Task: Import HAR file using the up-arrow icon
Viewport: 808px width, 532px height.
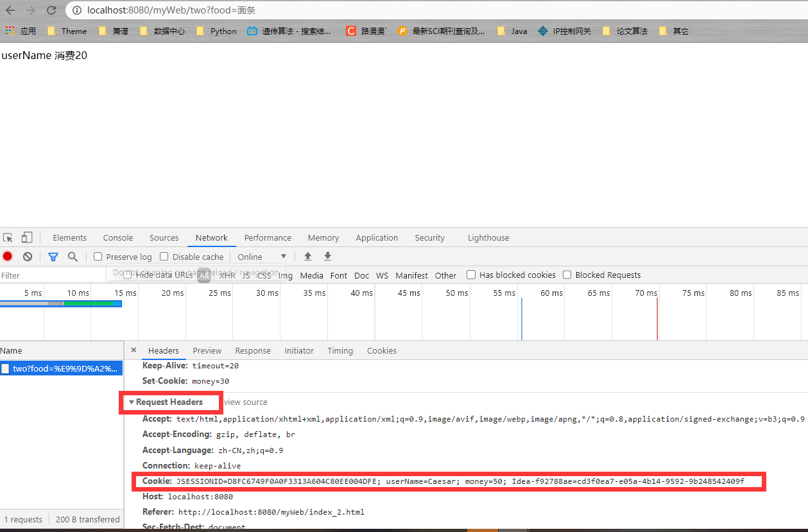Action: tap(307, 256)
